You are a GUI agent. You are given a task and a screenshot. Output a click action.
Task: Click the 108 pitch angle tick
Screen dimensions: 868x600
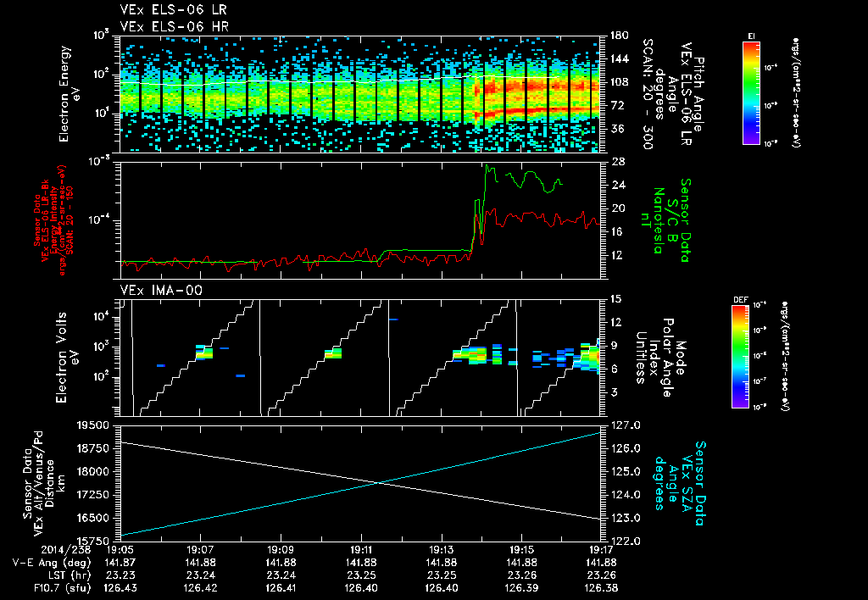pyautogui.click(x=619, y=82)
